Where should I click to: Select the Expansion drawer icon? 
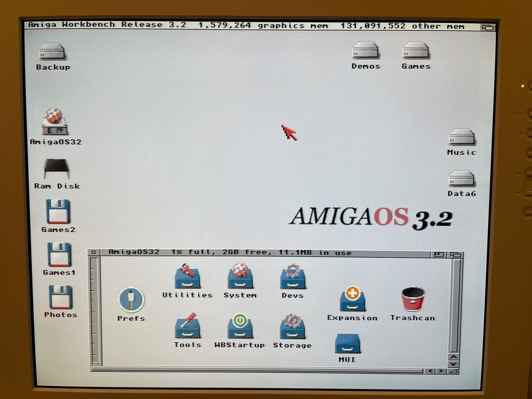coord(352,299)
